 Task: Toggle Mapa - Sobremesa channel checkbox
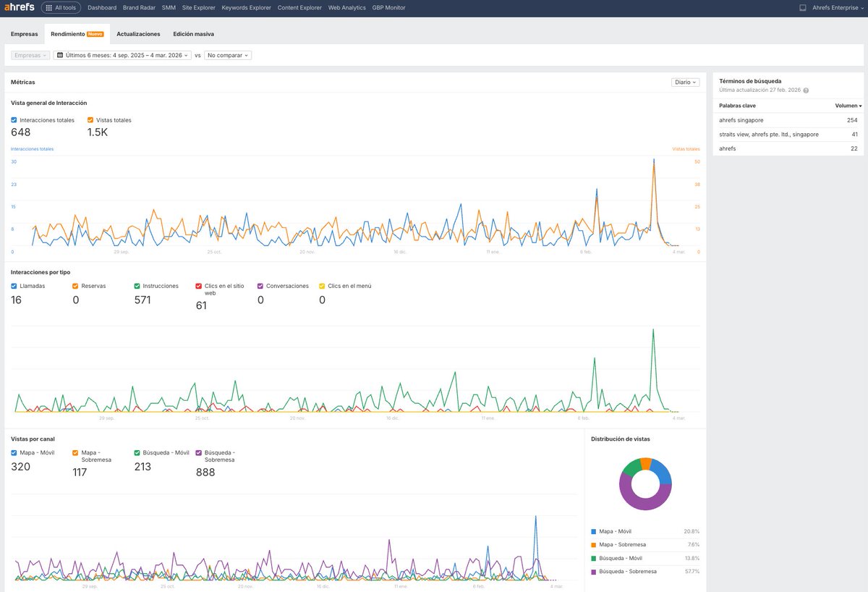[76, 453]
